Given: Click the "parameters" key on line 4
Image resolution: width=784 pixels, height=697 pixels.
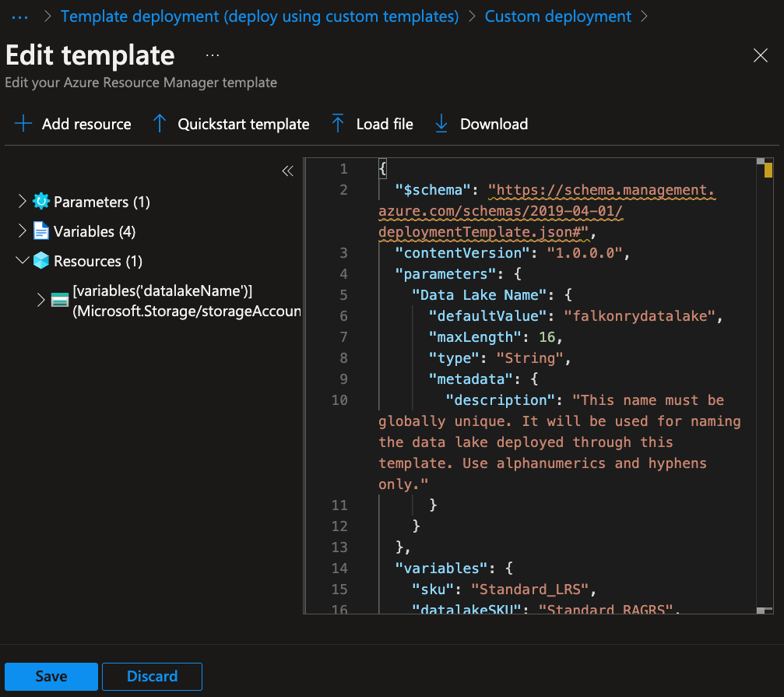Looking at the screenshot, I should click(x=445, y=274).
